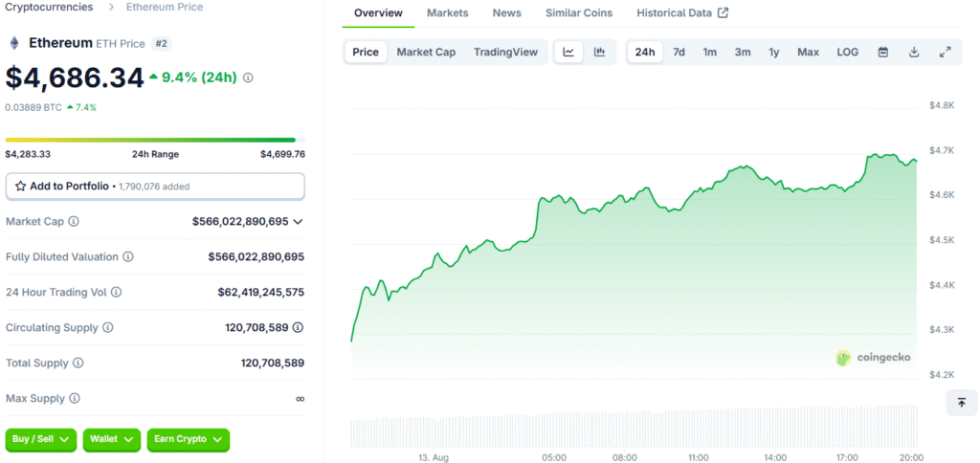Image resolution: width=980 pixels, height=463 pixels.
Task: Switch to candlestick chart view icon
Action: tap(599, 52)
